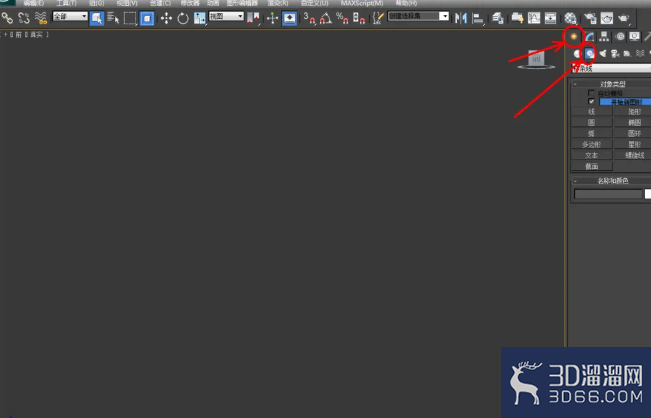Switch to the Motion command panel tab
The image size is (651, 418).
620,37
